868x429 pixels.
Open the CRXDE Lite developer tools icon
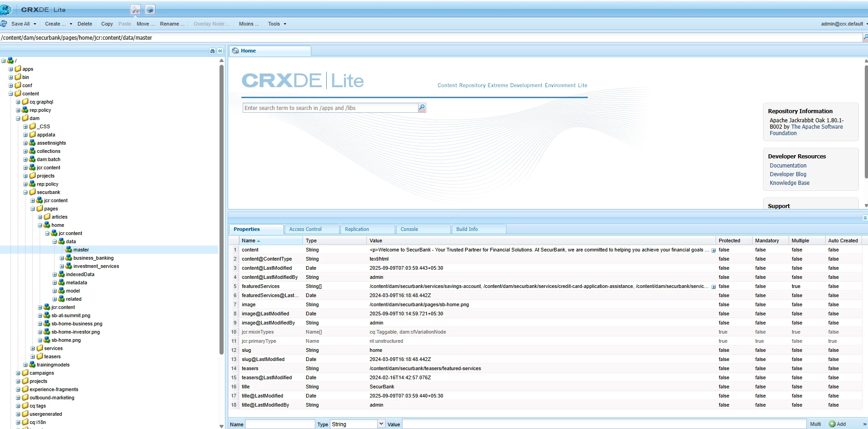tap(136, 10)
